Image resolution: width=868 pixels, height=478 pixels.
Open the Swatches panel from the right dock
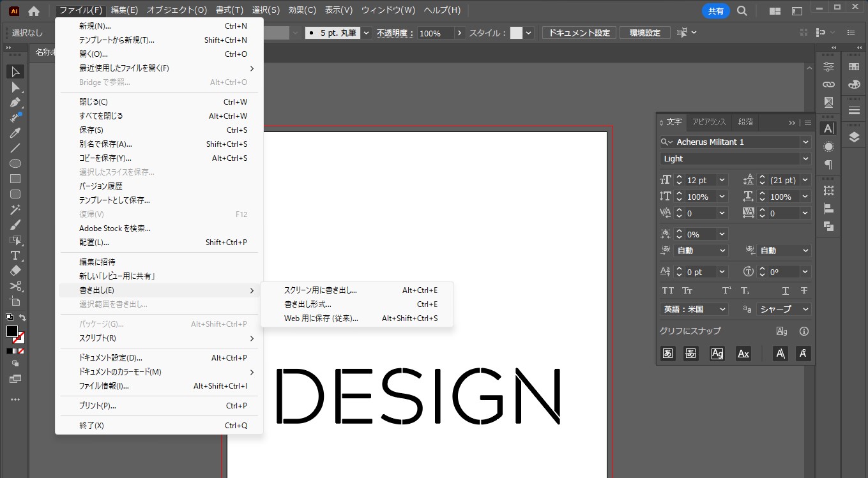[854, 67]
